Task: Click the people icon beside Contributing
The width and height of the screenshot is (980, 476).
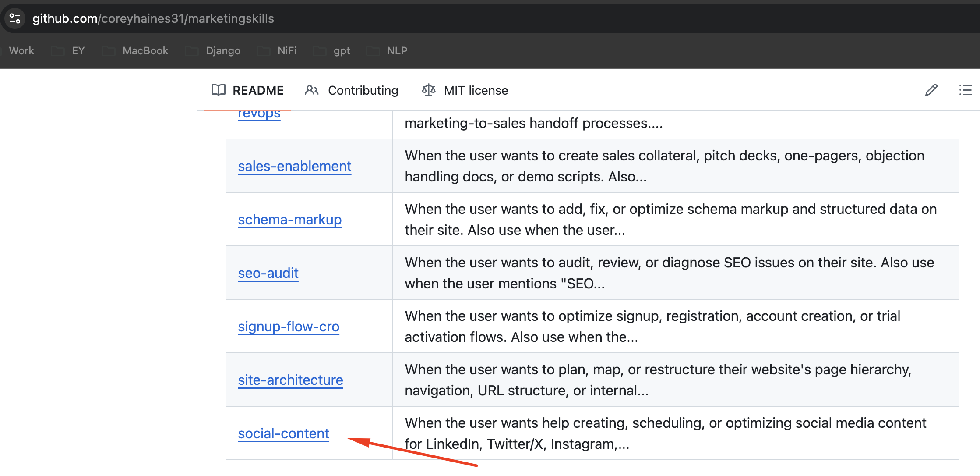Action: (x=312, y=90)
